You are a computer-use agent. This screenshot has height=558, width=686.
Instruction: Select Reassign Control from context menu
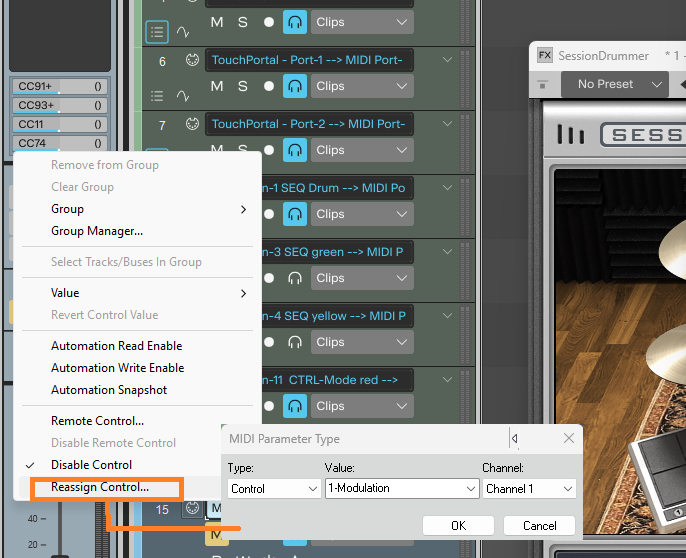(x=100, y=487)
